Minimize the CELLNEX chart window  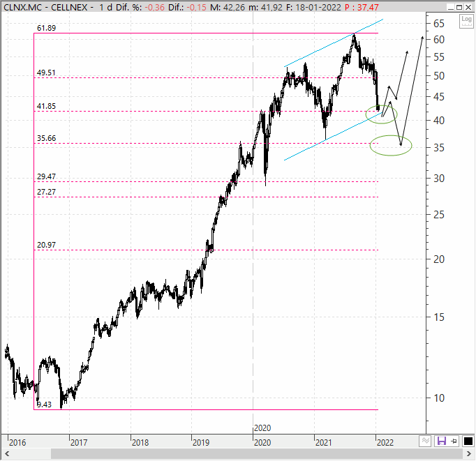[451, 7]
